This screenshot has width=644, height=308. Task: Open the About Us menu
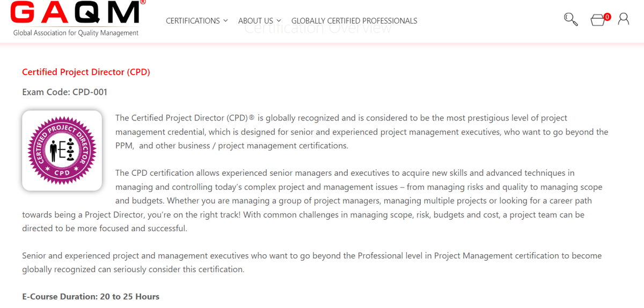click(x=255, y=21)
